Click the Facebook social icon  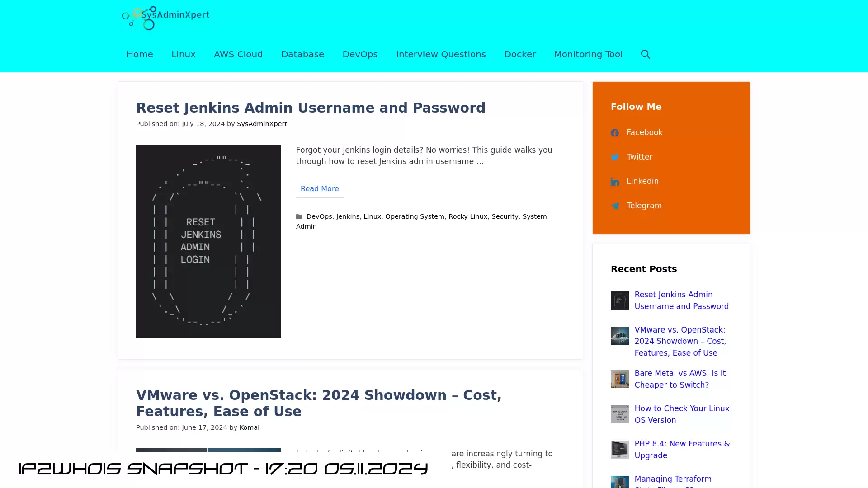coord(615,132)
